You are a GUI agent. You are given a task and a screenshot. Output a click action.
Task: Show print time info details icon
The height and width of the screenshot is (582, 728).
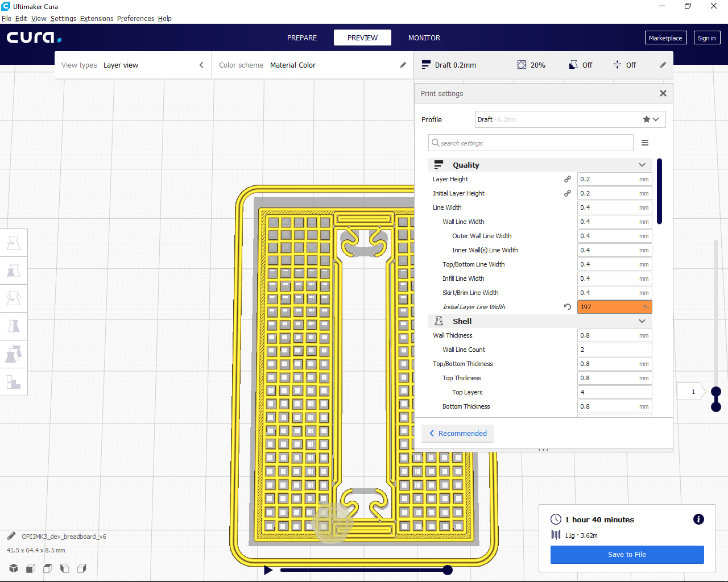pos(698,519)
